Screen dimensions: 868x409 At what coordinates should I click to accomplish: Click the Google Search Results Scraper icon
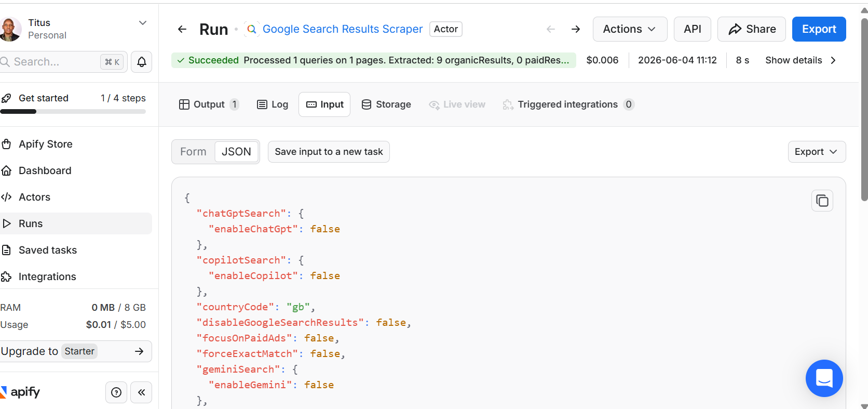pyautogui.click(x=252, y=29)
